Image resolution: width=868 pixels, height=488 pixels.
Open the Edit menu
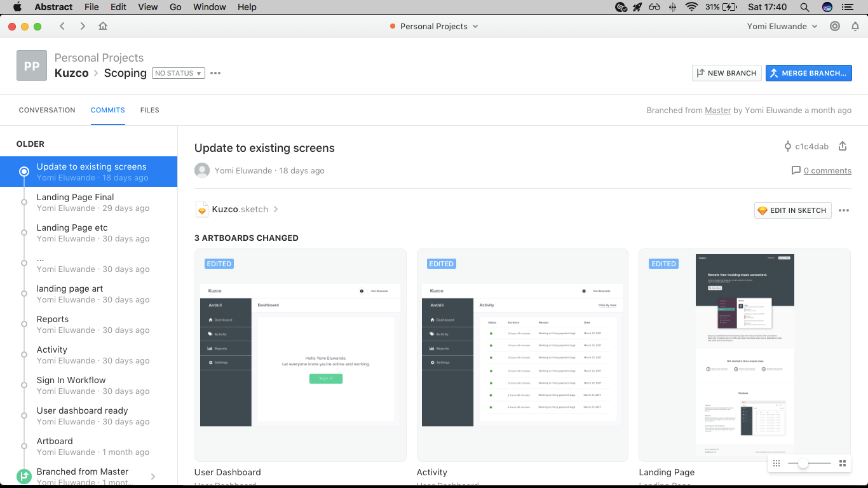[x=118, y=7]
